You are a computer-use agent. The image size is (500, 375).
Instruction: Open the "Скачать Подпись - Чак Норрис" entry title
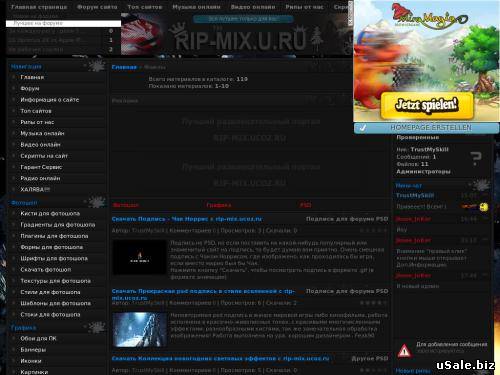click(x=187, y=219)
